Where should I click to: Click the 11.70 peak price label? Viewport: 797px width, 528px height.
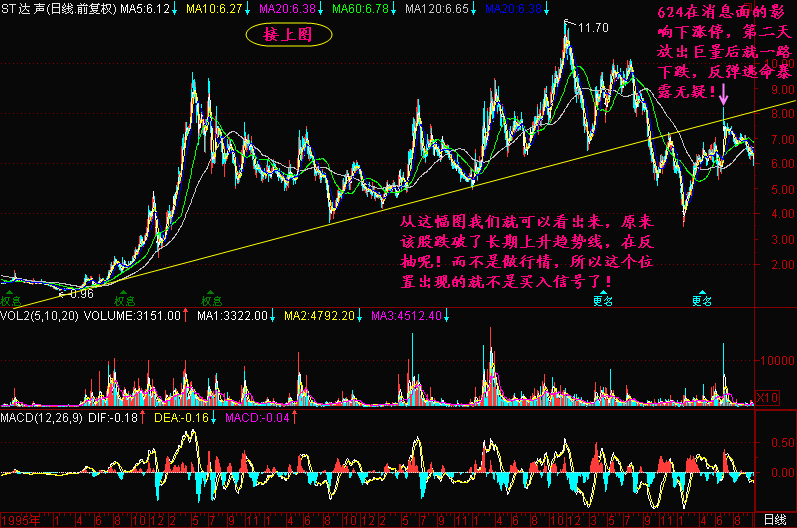[x=593, y=27]
